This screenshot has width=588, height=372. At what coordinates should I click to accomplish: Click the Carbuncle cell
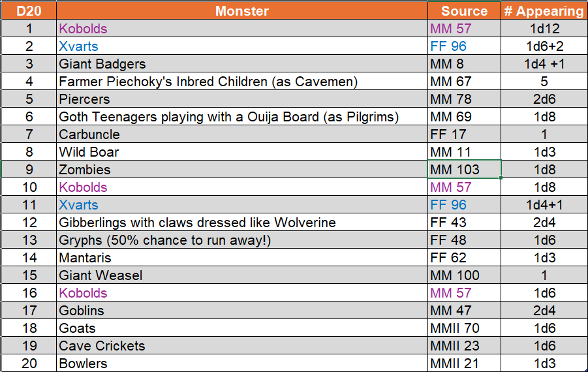pyautogui.click(x=242, y=134)
